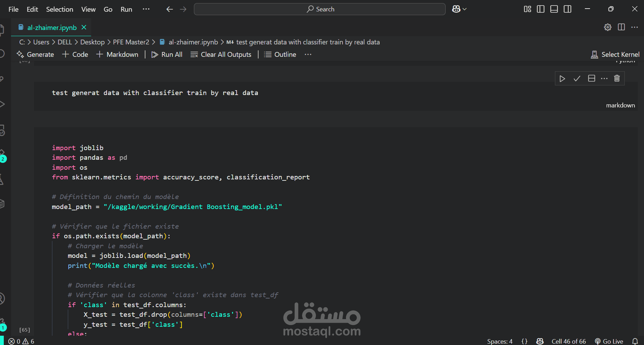Click the markdown cell title breadcrumb

coord(303,42)
